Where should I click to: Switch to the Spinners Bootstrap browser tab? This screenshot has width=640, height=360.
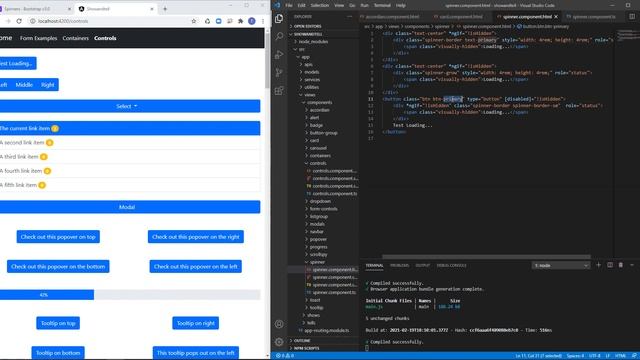point(34,9)
